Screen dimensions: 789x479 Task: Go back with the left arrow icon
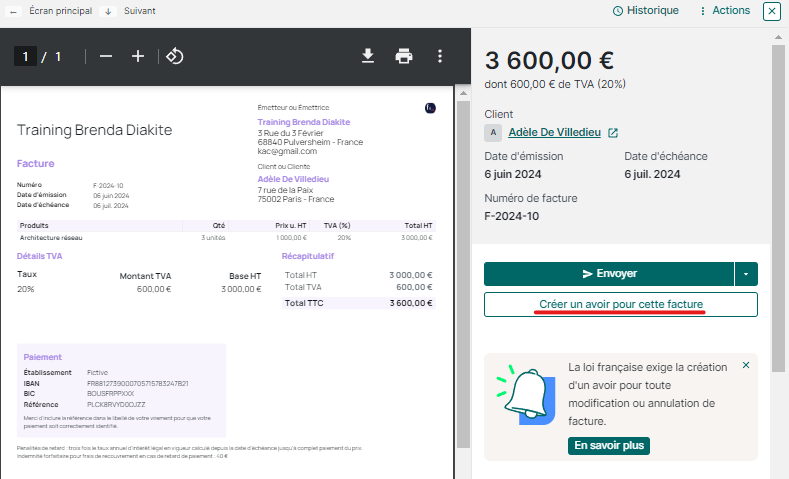[13, 11]
